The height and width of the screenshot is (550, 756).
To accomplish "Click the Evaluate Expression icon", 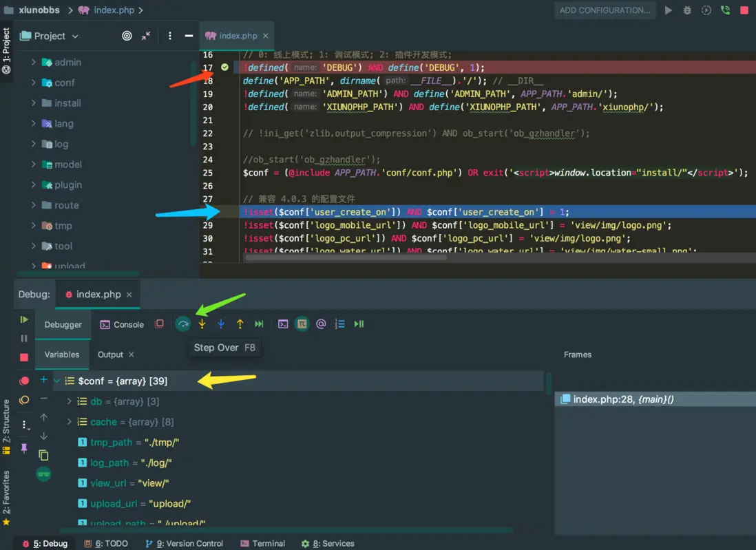I will 283,324.
